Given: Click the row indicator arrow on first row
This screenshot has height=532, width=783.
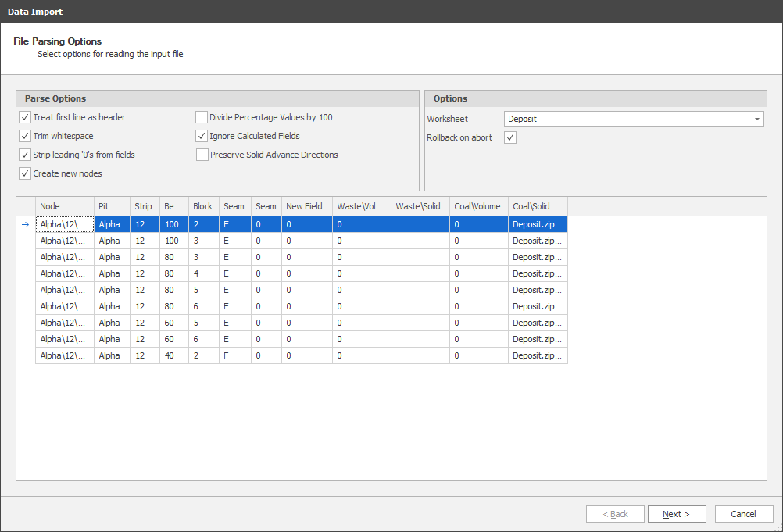Looking at the screenshot, I should pos(25,224).
